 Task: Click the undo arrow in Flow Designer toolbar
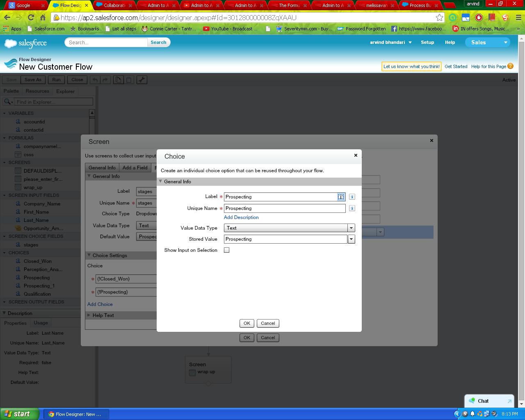coord(95,80)
